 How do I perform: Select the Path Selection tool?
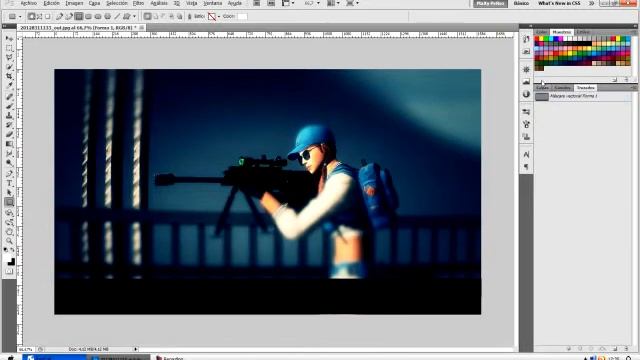coord(9,193)
